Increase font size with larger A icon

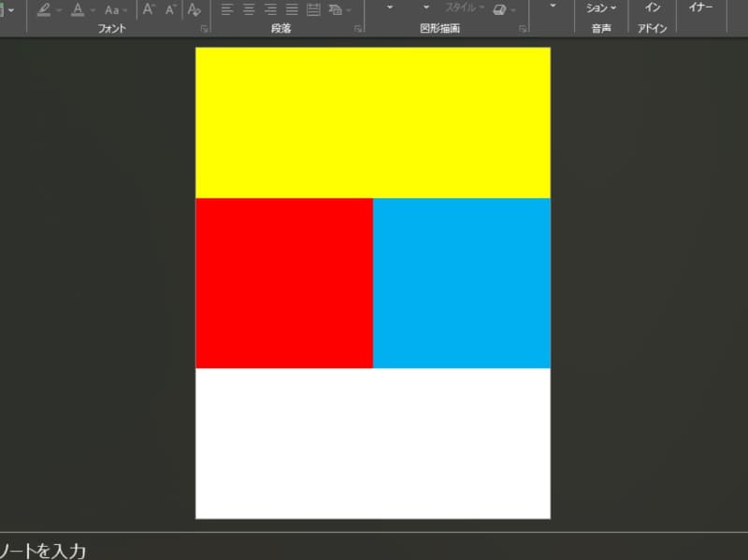(149, 9)
